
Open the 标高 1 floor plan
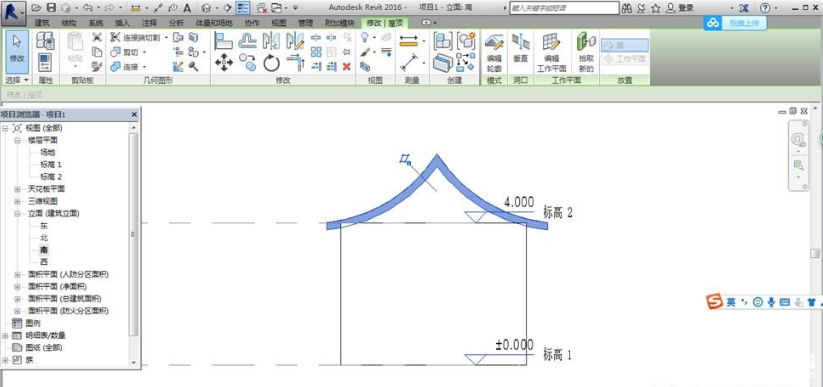pos(51,165)
